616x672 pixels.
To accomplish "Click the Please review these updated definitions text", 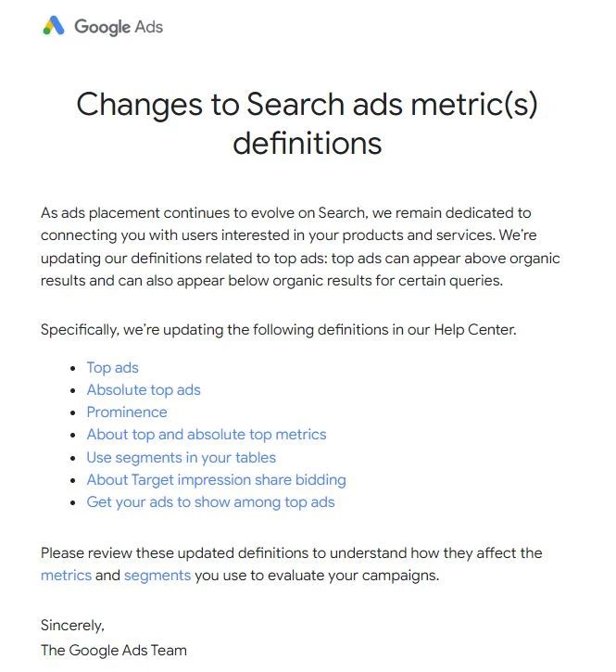I will click(x=291, y=553).
